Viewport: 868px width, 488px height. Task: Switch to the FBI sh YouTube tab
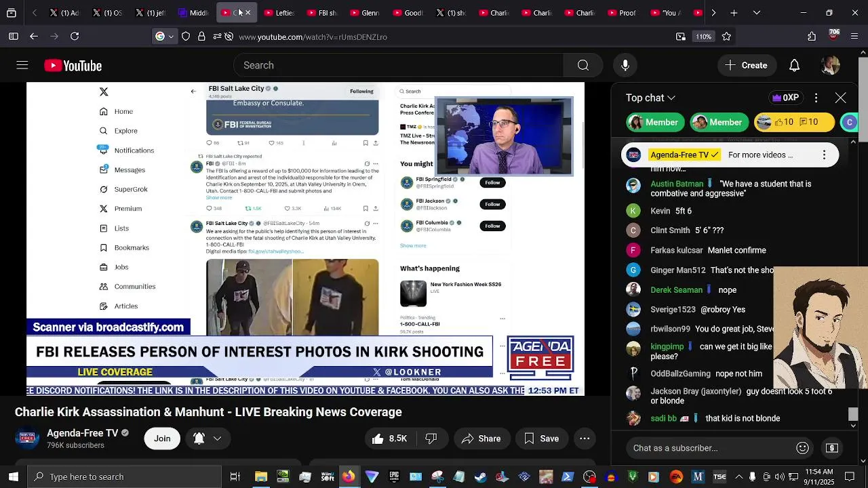321,13
